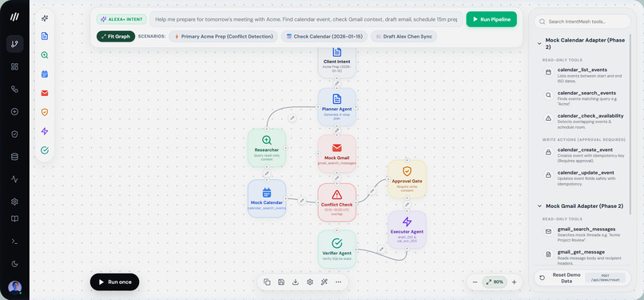The image size is (644, 300).
Task: Click the Run once button
Action: 114,282
